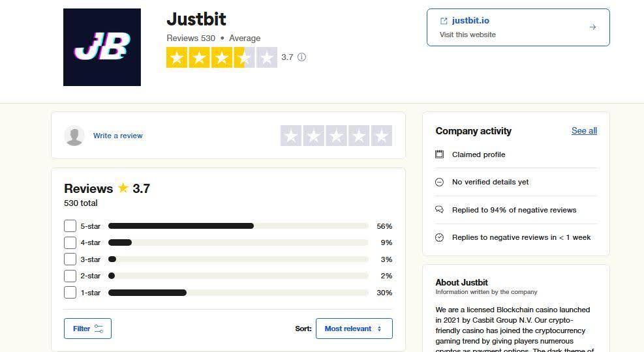
Task: Open the Filter options button
Action: click(87, 329)
